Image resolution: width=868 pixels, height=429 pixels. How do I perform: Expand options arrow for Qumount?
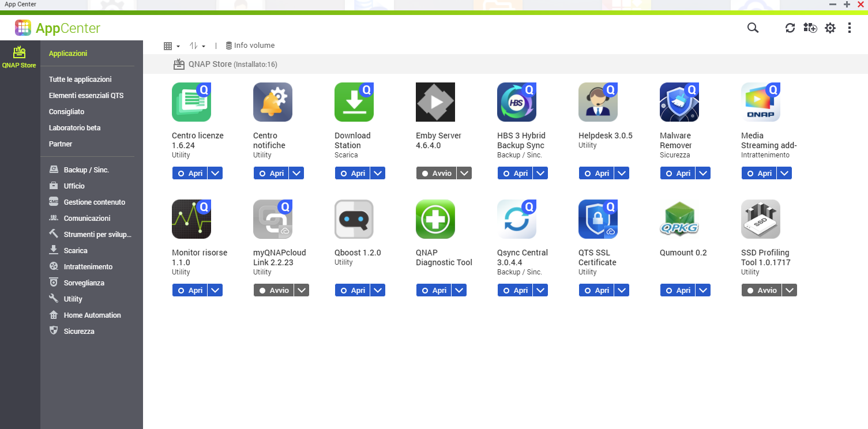coord(703,290)
